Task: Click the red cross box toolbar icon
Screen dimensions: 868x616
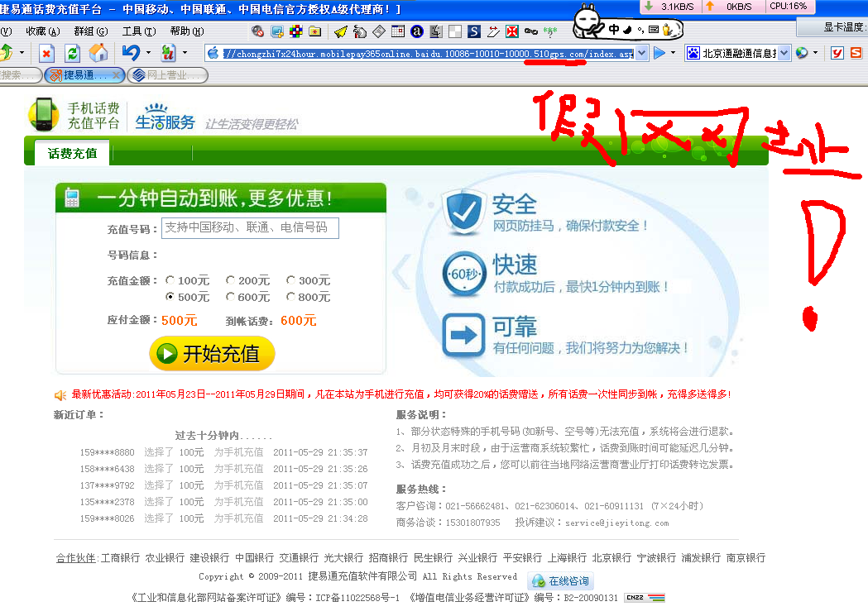Action: [512, 31]
